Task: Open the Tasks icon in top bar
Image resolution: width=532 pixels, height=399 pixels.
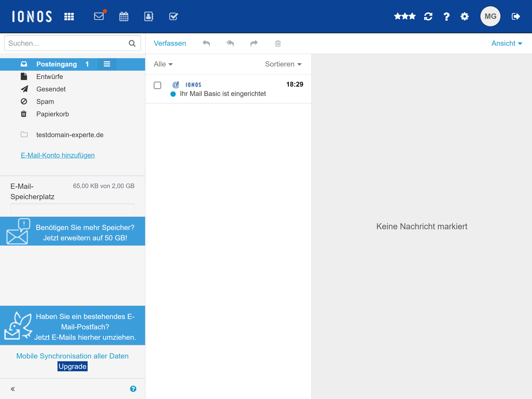Action: coord(173,16)
